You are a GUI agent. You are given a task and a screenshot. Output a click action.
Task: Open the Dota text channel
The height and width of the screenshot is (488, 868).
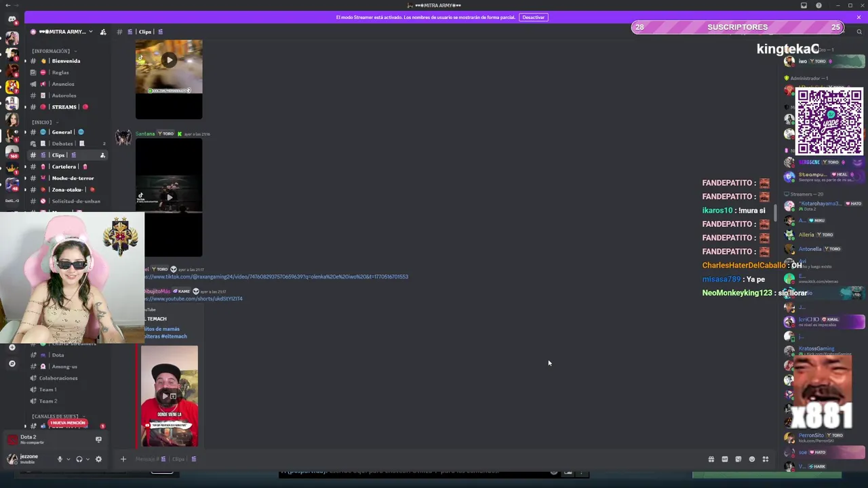pyautogui.click(x=67, y=355)
